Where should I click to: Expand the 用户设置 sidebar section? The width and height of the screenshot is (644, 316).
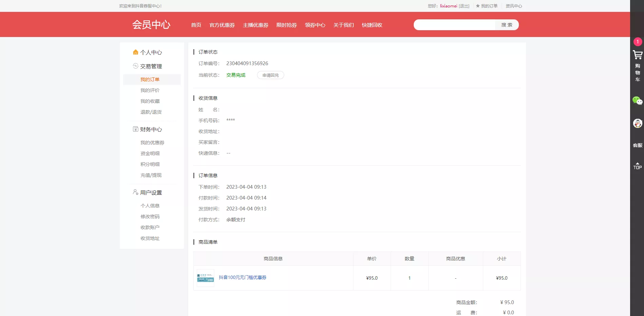click(x=151, y=192)
